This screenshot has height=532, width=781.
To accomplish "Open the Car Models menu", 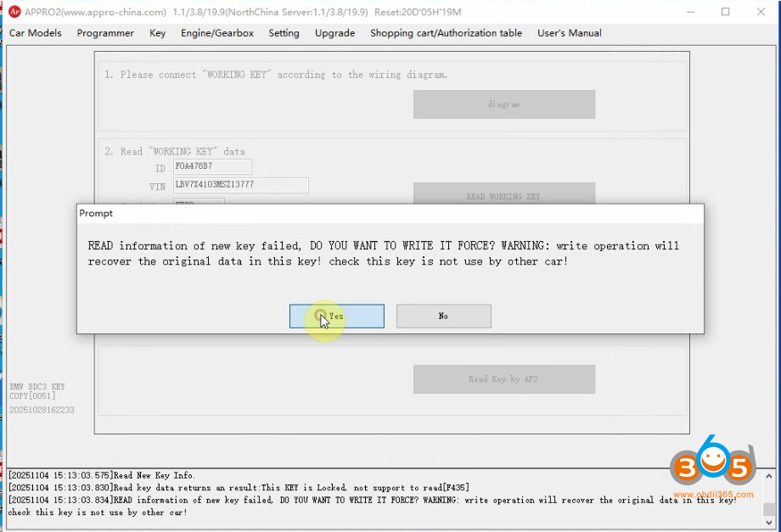I will 35,33.
